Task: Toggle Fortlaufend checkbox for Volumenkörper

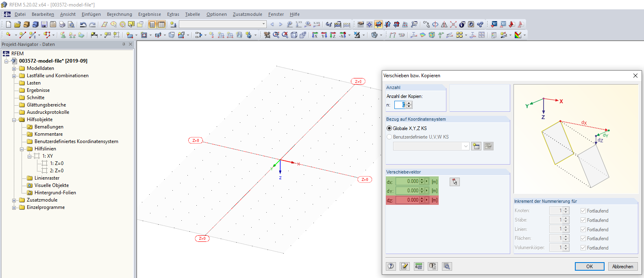Action: point(583,248)
